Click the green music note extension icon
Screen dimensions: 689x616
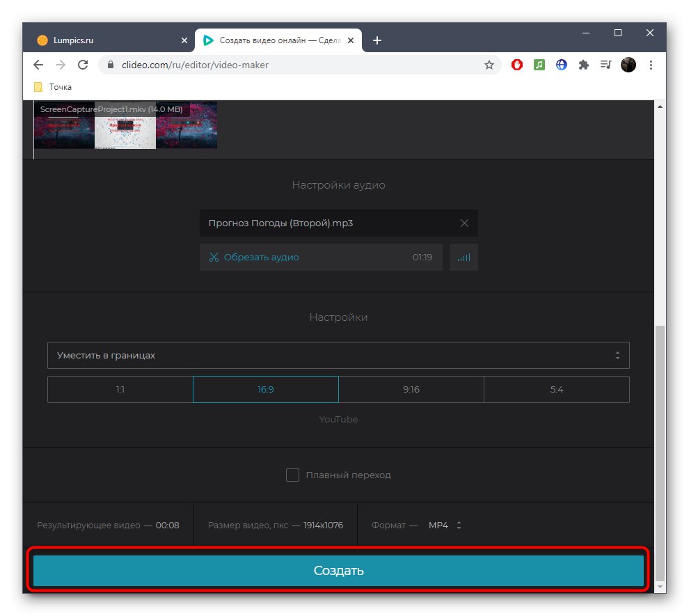click(x=539, y=64)
